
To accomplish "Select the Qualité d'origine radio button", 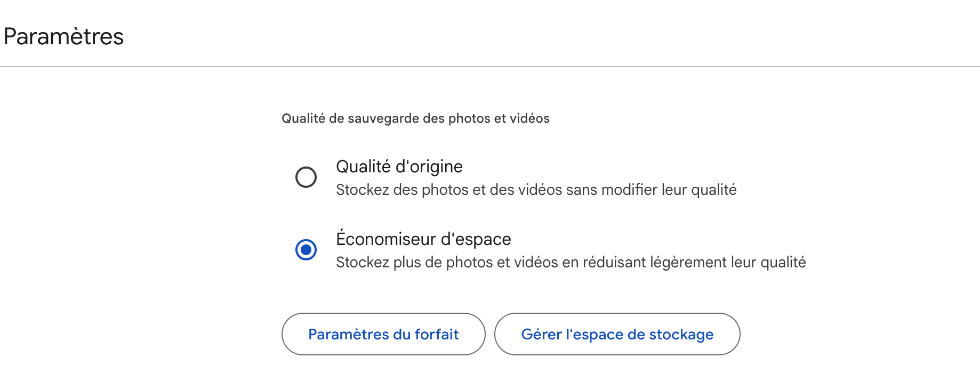I will 306,177.
